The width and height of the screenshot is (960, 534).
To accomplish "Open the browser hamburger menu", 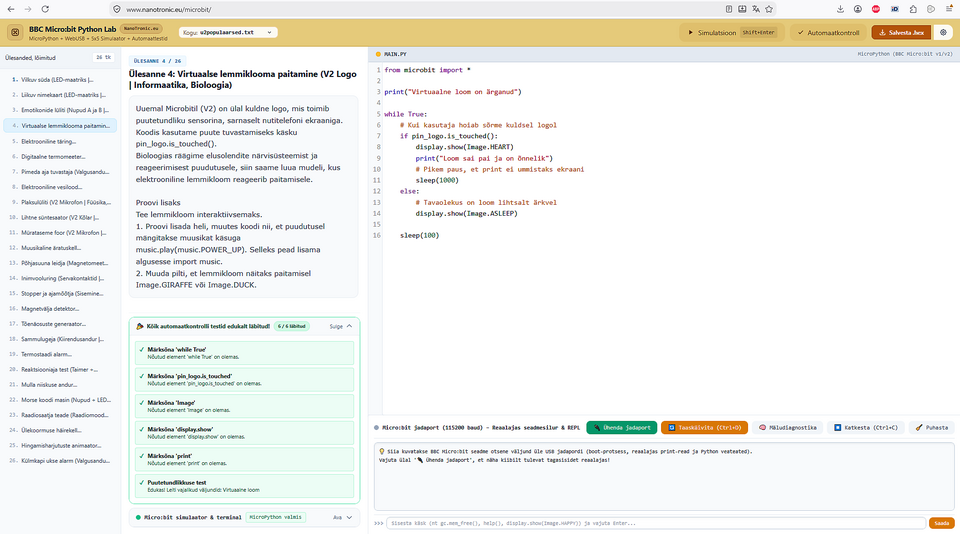I will pos(949,9).
